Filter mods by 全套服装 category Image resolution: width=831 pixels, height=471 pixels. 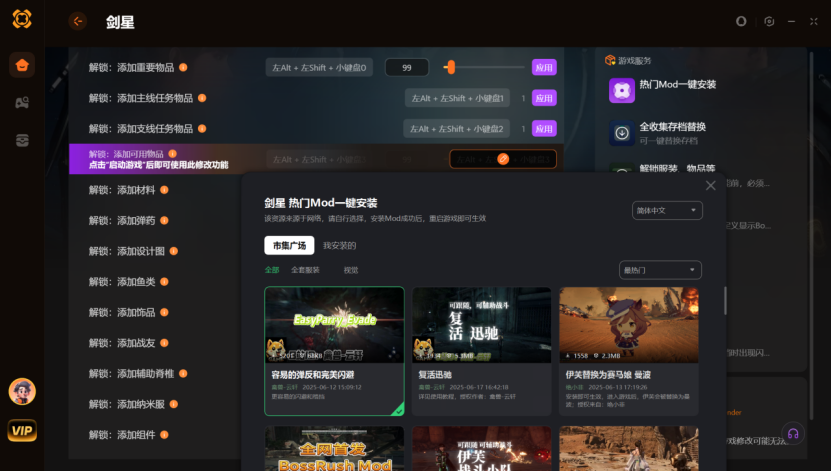click(x=305, y=270)
